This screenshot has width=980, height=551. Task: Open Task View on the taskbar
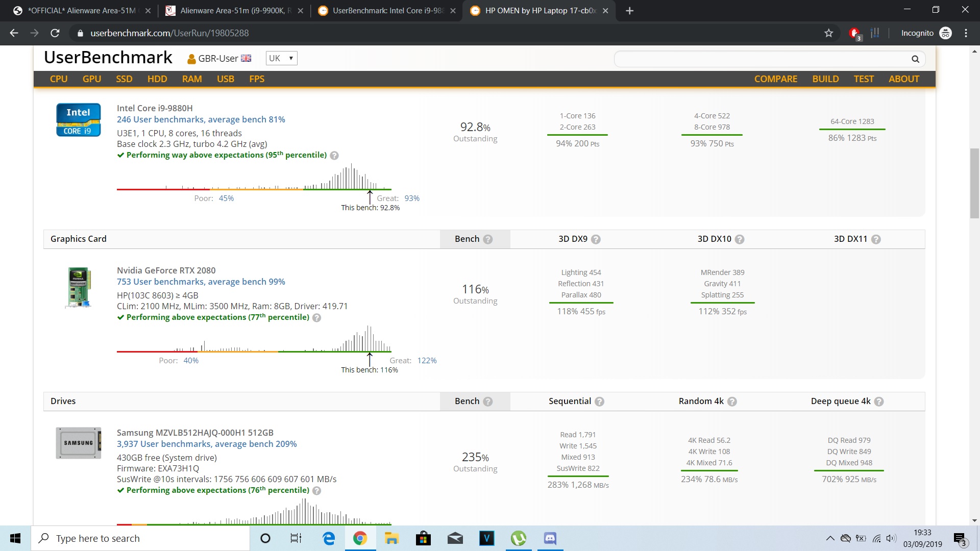coord(296,538)
